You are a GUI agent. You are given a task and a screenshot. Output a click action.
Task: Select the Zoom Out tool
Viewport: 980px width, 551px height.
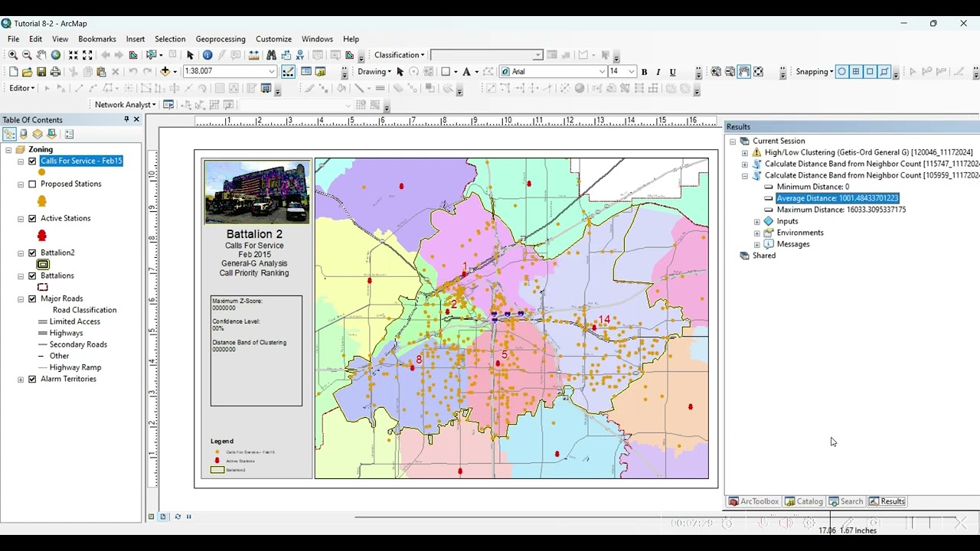[27, 55]
